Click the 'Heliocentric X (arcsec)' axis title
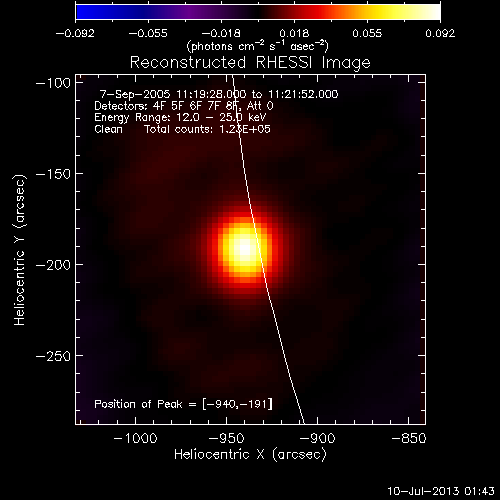 click(x=250, y=454)
